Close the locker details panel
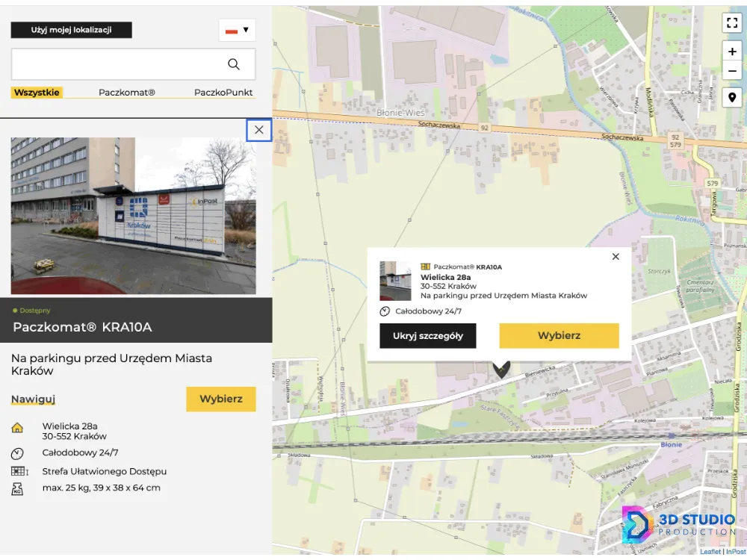 point(259,130)
